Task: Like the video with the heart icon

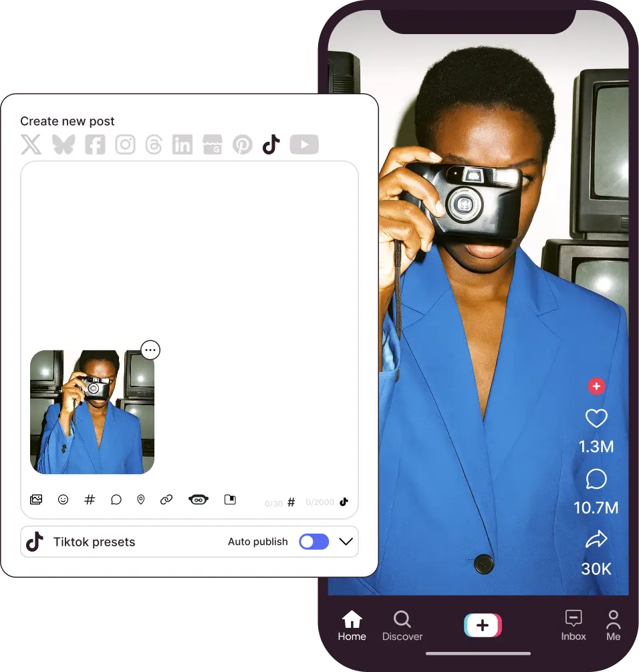Action: pyautogui.click(x=596, y=419)
